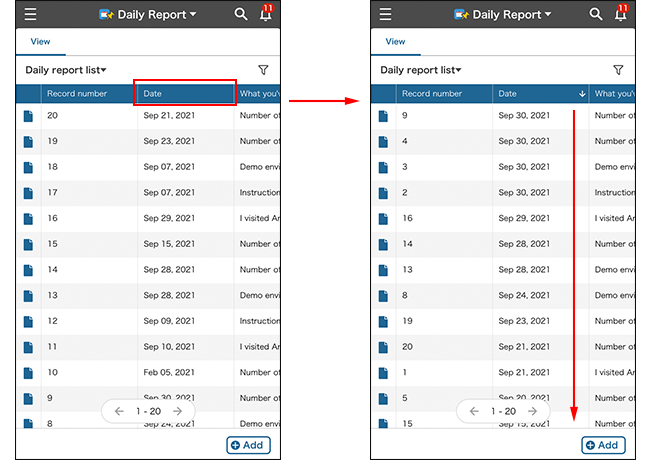Image resolution: width=650 pixels, height=460 pixels.
Task: Select the View tab in the left screen
Action: (x=40, y=42)
